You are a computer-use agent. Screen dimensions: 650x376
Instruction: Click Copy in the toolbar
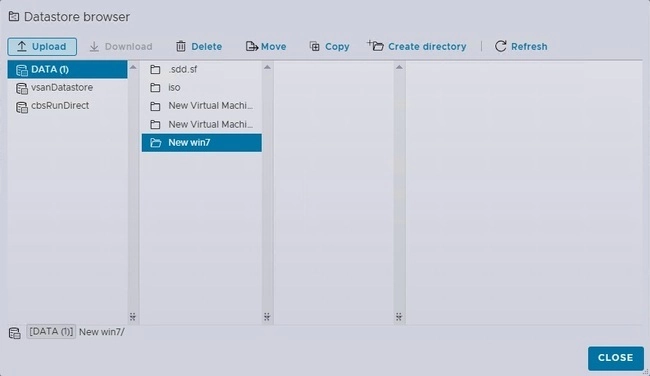click(330, 46)
